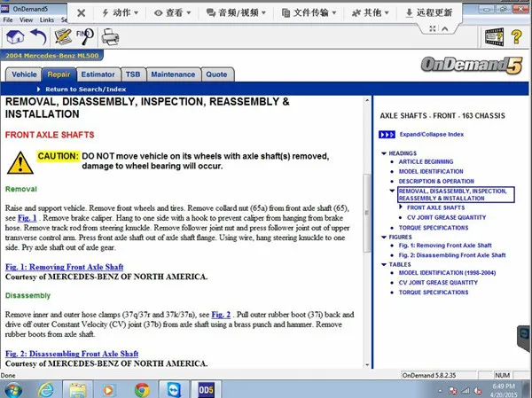Select DESCRIPTION & OPERATION in index
This screenshot has width=532, height=398.
436,182
